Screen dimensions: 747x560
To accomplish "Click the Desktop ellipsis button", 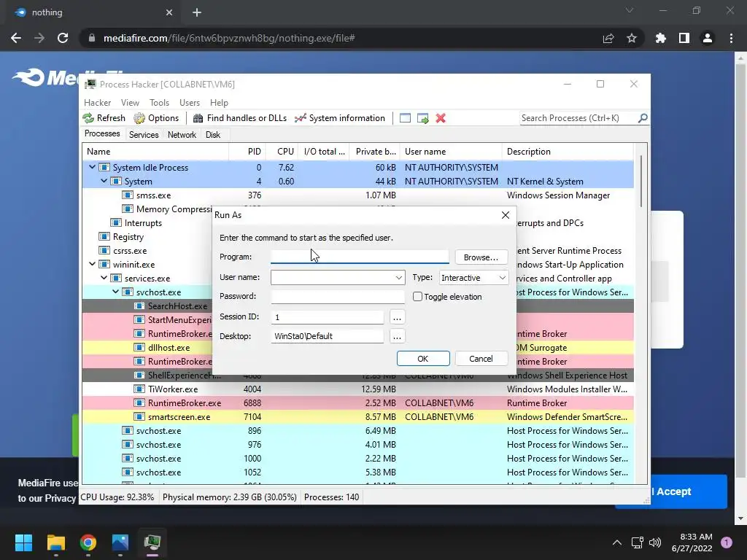I will coord(397,336).
